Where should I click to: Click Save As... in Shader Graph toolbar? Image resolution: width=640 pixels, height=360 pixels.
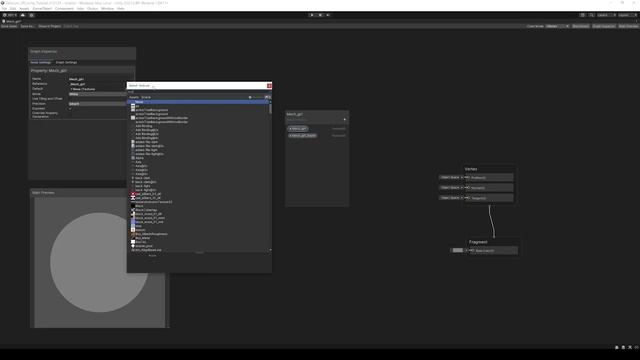click(x=27, y=26)
